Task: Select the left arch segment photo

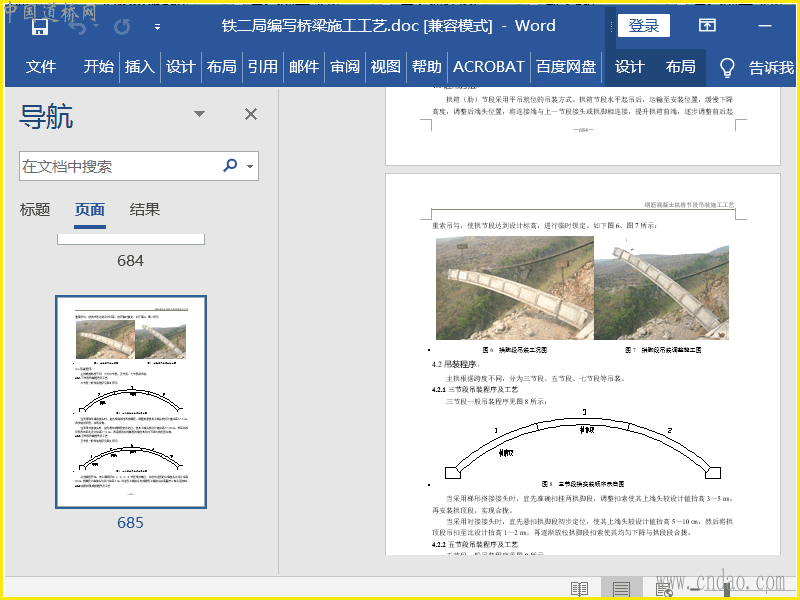Action: 515,288
